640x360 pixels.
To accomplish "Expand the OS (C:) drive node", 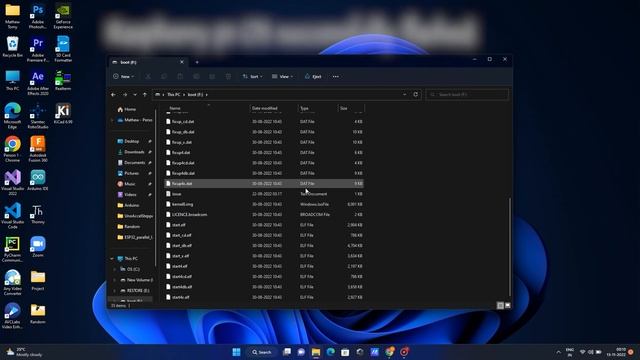I will pyautogui.click(x=115, y=269).
